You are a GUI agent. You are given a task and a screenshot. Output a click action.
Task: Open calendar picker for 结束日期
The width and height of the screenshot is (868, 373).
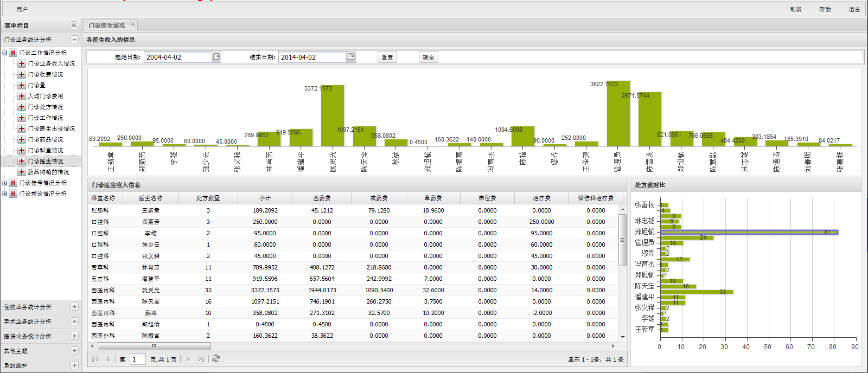[351, 57]
